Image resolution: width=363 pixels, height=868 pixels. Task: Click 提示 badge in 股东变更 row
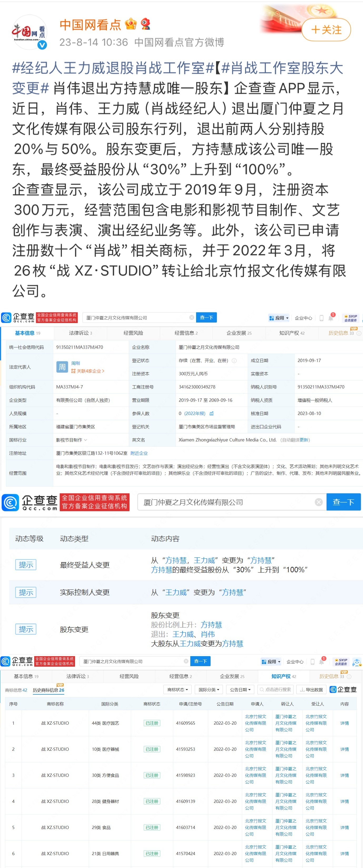26,629
